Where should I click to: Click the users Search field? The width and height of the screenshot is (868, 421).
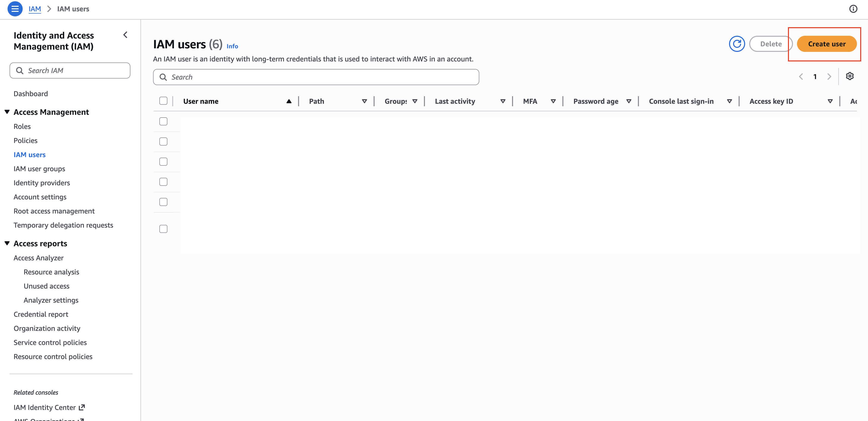coord(316,77)
